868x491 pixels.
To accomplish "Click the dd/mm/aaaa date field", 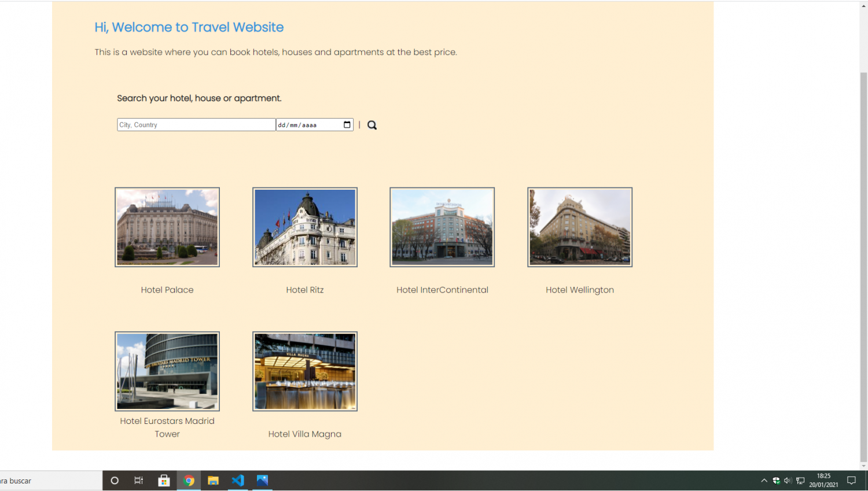I will pos(315,124).
